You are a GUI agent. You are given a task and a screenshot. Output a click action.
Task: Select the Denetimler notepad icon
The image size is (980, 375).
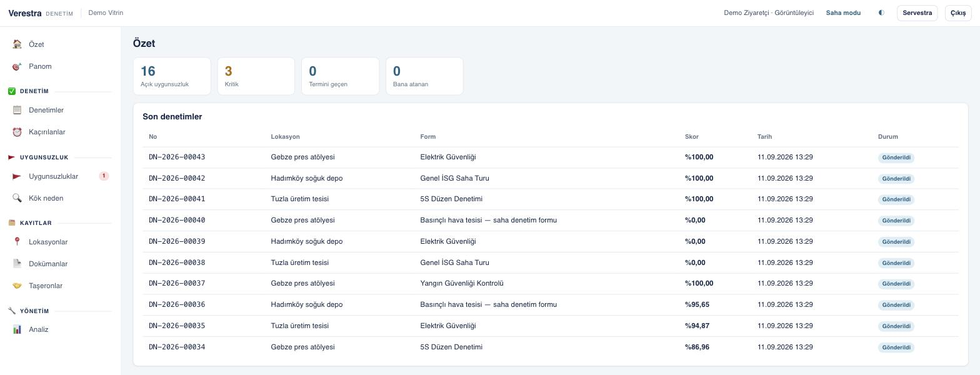coord(17,110)
